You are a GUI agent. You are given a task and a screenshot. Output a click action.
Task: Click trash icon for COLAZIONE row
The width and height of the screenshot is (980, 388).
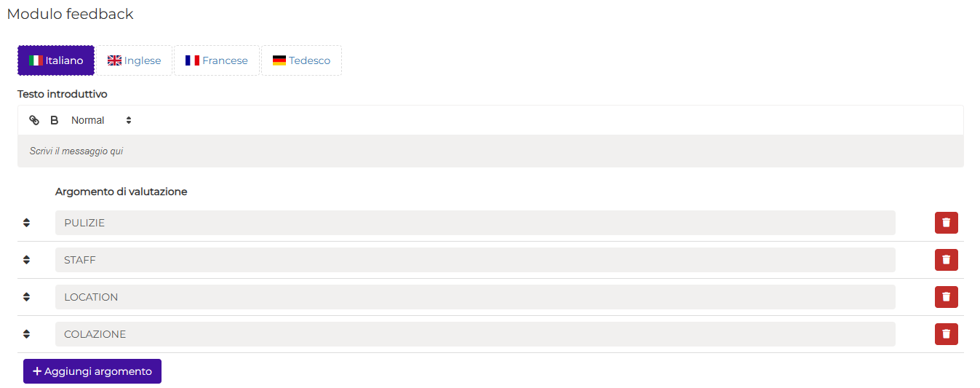946,334
